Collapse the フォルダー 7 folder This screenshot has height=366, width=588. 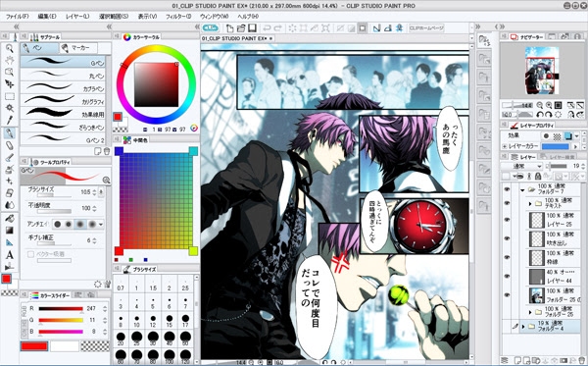pos(522,190)
